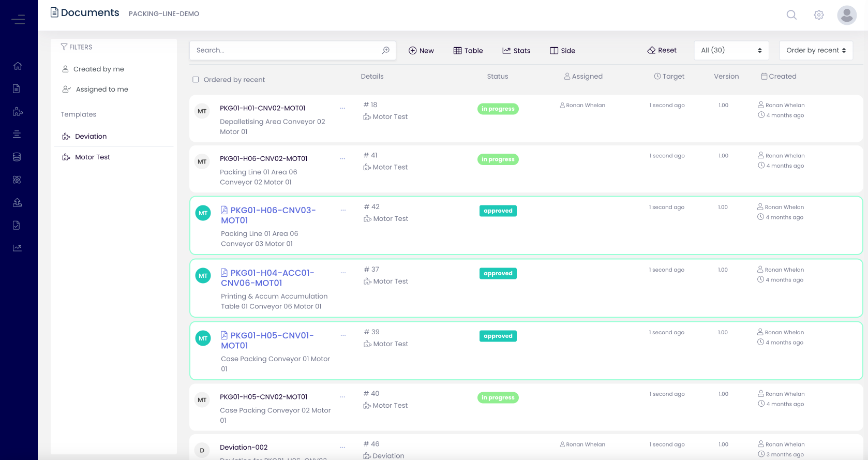868x460 pixels.
Task: Open document PKG01-H05-CNV01-MOT01 link
Action: point(267,340)
